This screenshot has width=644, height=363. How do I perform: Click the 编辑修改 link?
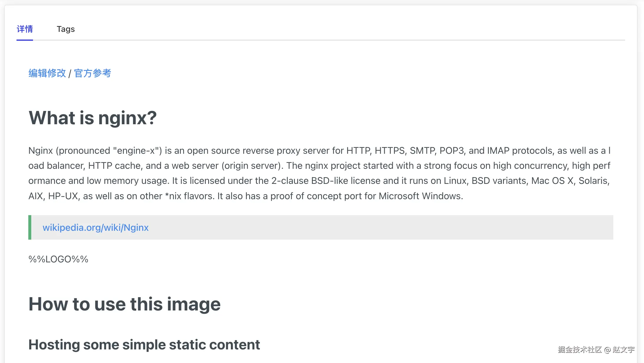point(47,73)
